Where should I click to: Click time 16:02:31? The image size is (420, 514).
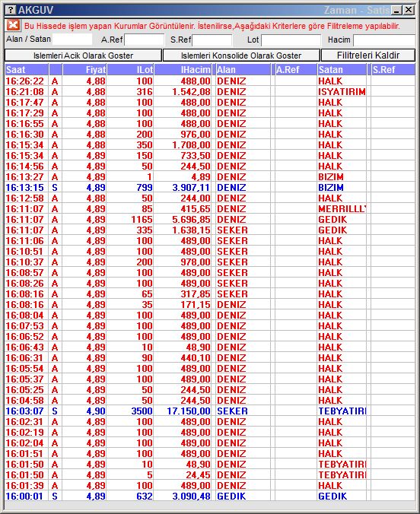point(24,422)
